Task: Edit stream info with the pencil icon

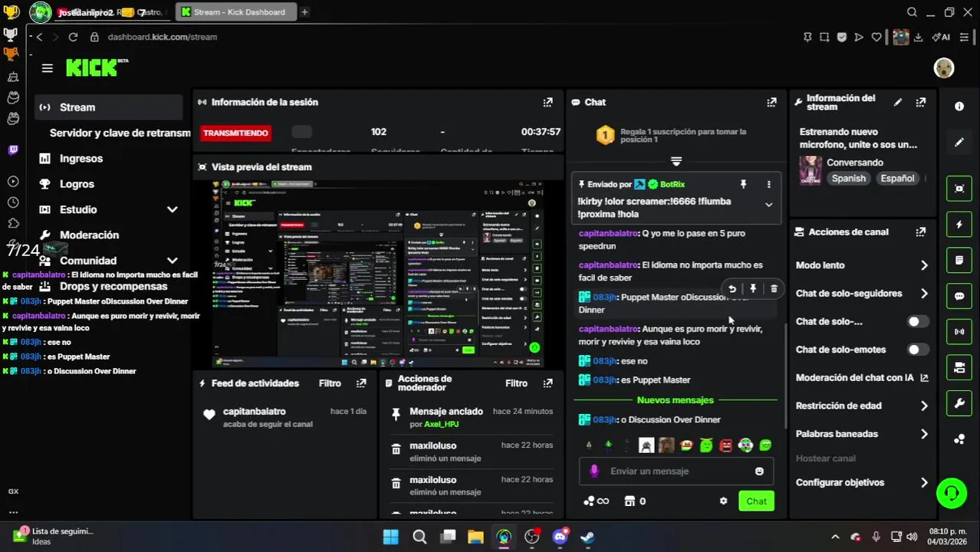Action: pos(898,102)
